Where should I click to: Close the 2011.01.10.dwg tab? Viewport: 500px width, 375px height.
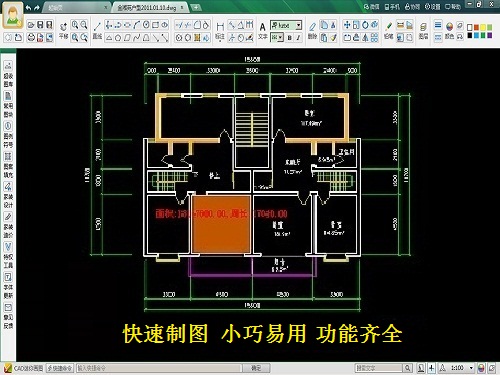(183, 7)
